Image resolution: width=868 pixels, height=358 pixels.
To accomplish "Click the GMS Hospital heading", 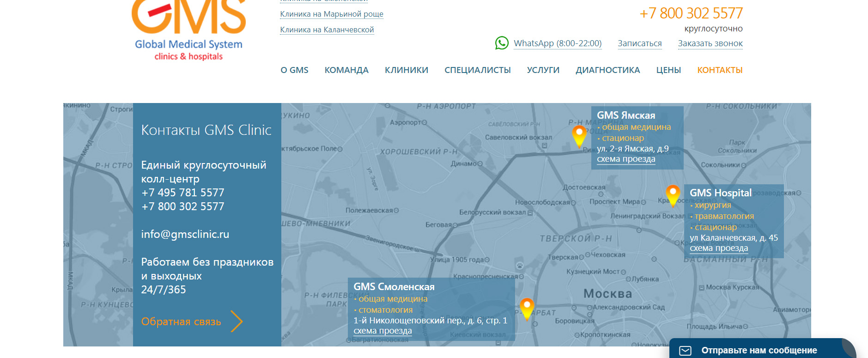I will (x=721, y=193).
